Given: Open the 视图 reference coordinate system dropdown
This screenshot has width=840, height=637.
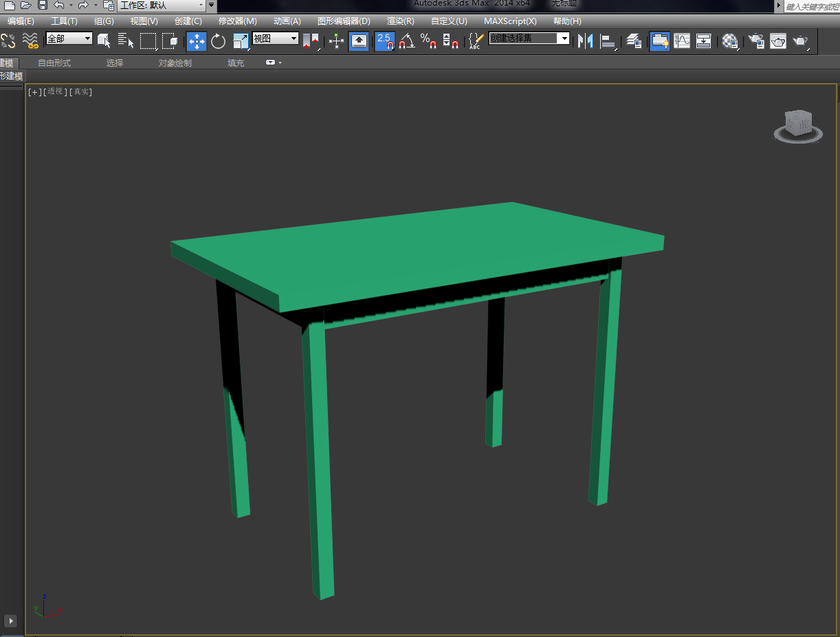Looking at the screenshot, I should [x=276, y=38].
